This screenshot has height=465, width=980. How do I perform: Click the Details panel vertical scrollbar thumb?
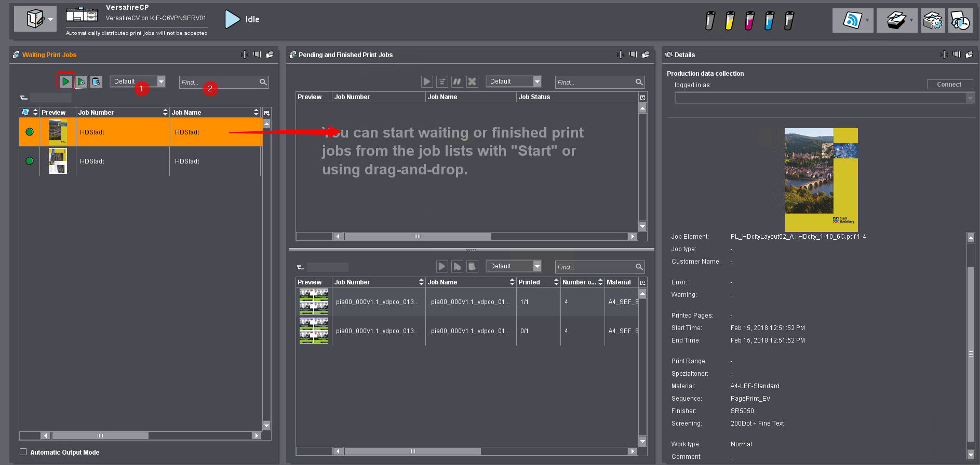tap(971, 354)
